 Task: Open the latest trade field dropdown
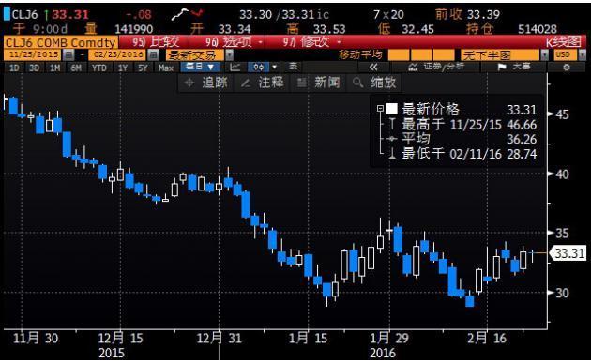[229, 55]
